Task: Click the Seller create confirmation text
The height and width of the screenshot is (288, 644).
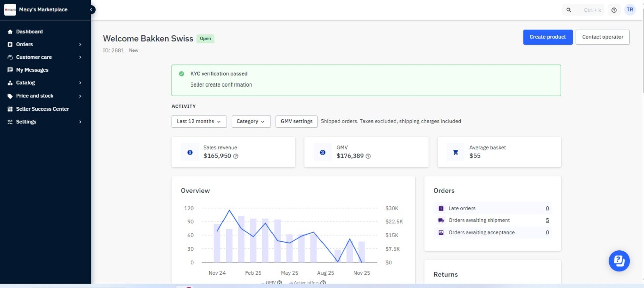Action: tap(221, 85)
